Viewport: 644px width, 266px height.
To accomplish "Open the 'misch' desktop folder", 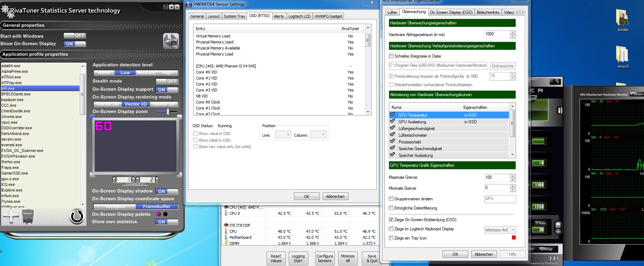I will tap(623, 57).
